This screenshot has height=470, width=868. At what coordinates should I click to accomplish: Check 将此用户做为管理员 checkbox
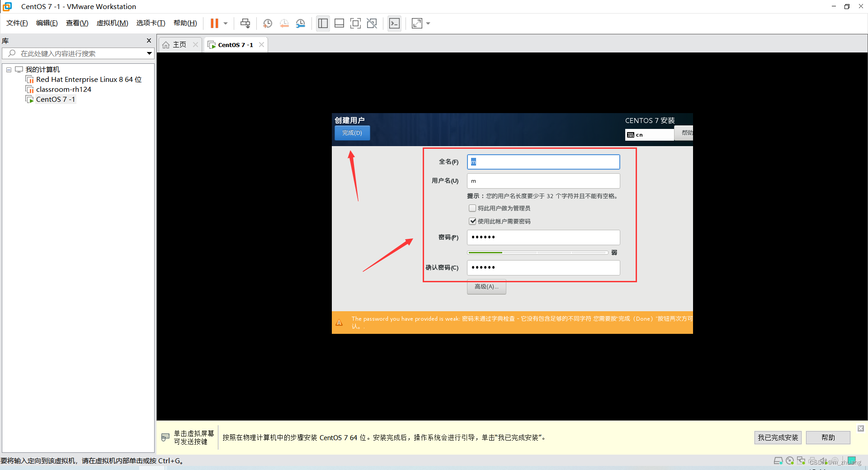(x=472, y=208)
